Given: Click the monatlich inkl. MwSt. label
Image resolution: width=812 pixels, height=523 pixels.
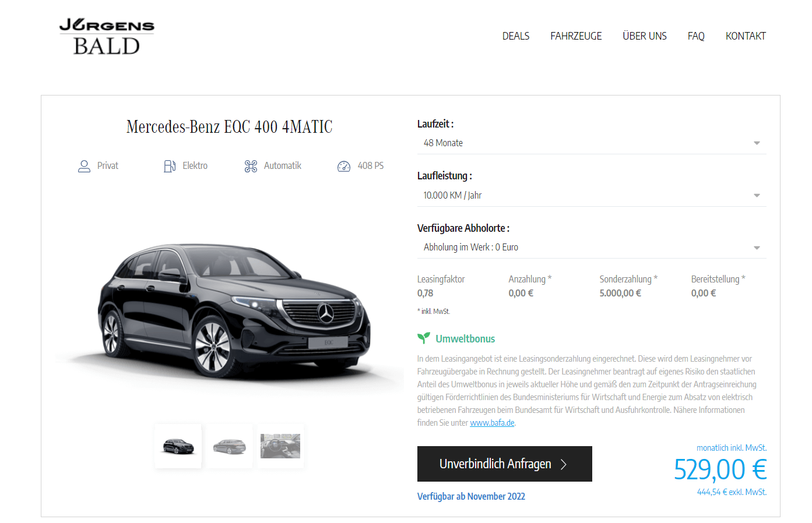Looking at the screenshot, I should click(x=732, y=448).
